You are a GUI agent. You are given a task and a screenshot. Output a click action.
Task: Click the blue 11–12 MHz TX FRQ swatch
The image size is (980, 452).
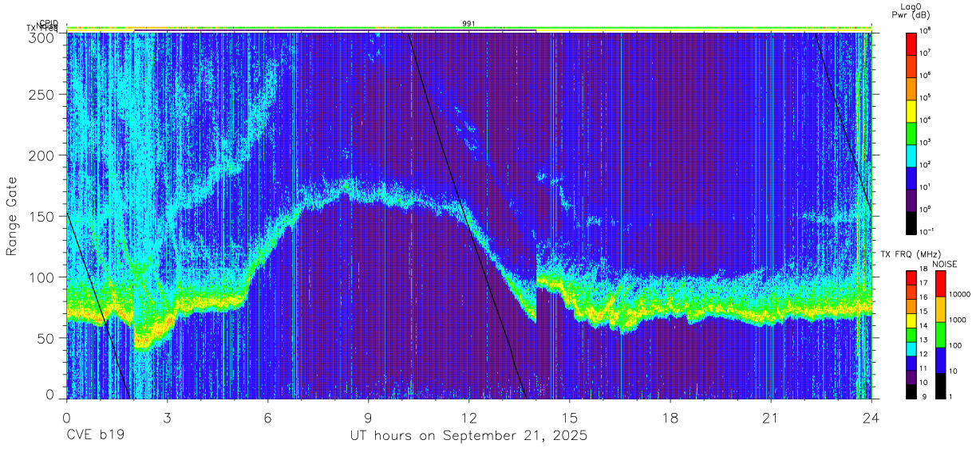pyautogui.click(x=911, y=363)
